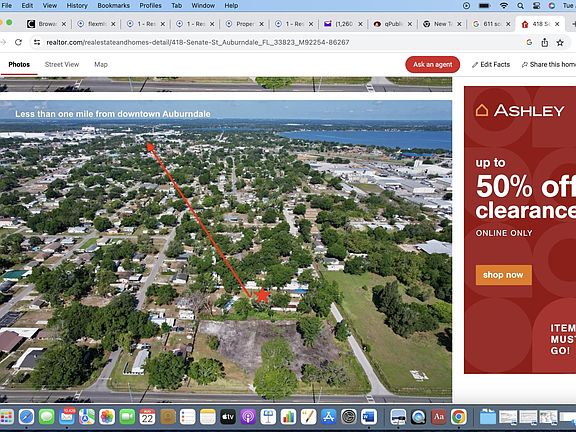Open Mail from the dock
The height and width of the screenshot is (432, 576).
pos(67,417)
